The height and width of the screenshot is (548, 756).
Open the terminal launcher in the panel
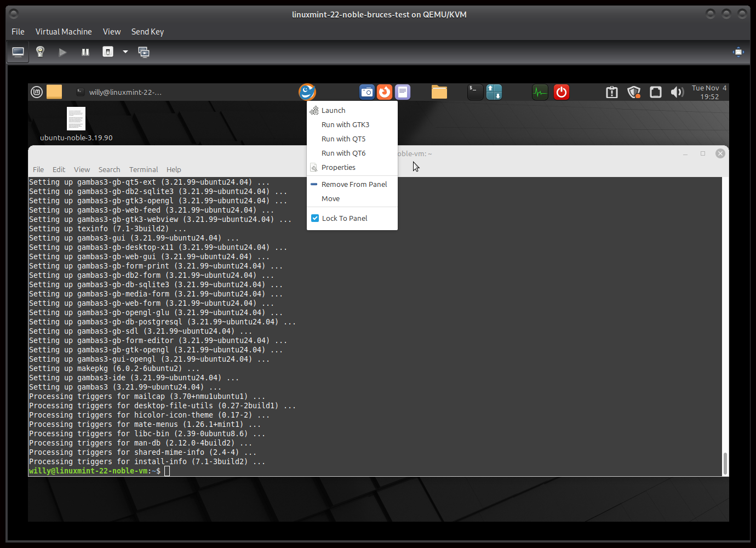(475, 92)
